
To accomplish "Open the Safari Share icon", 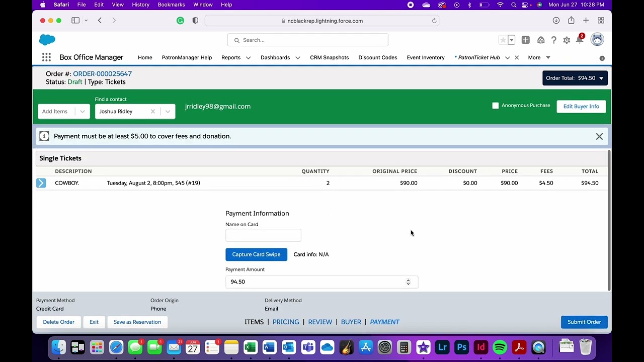I will click(x=571, y=21).
